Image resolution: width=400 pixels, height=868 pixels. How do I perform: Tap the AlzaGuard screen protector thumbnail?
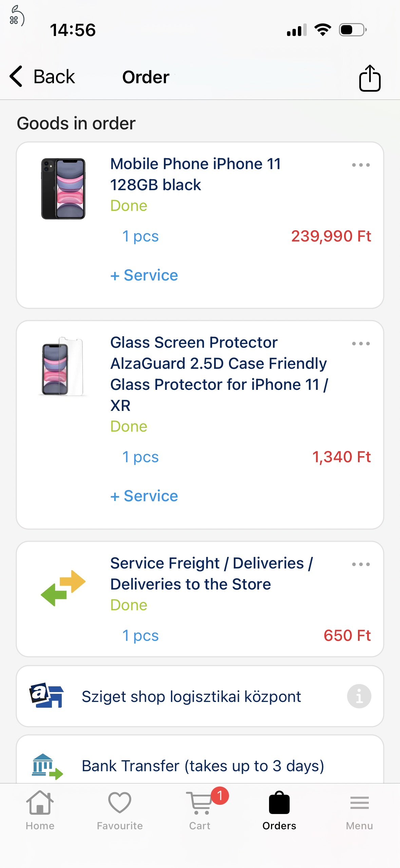tap(62, 367)
